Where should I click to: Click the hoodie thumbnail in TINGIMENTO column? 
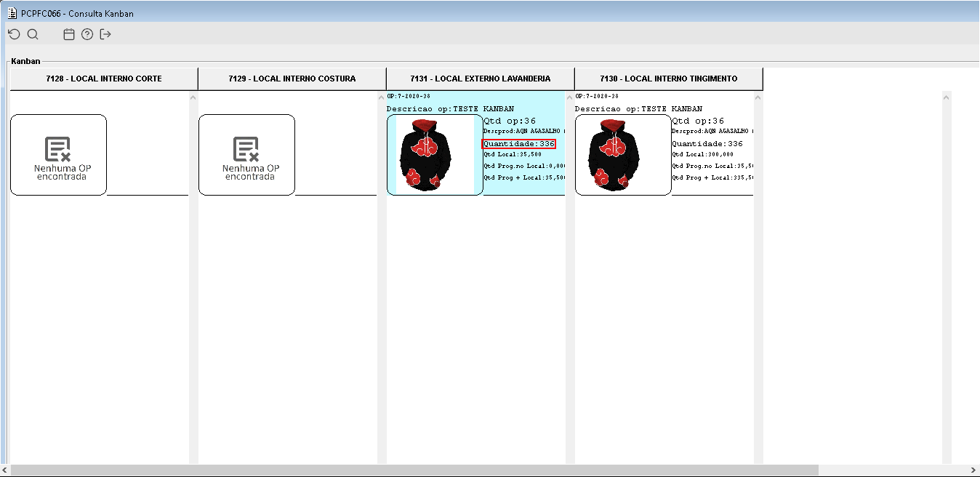coord(623,155)
